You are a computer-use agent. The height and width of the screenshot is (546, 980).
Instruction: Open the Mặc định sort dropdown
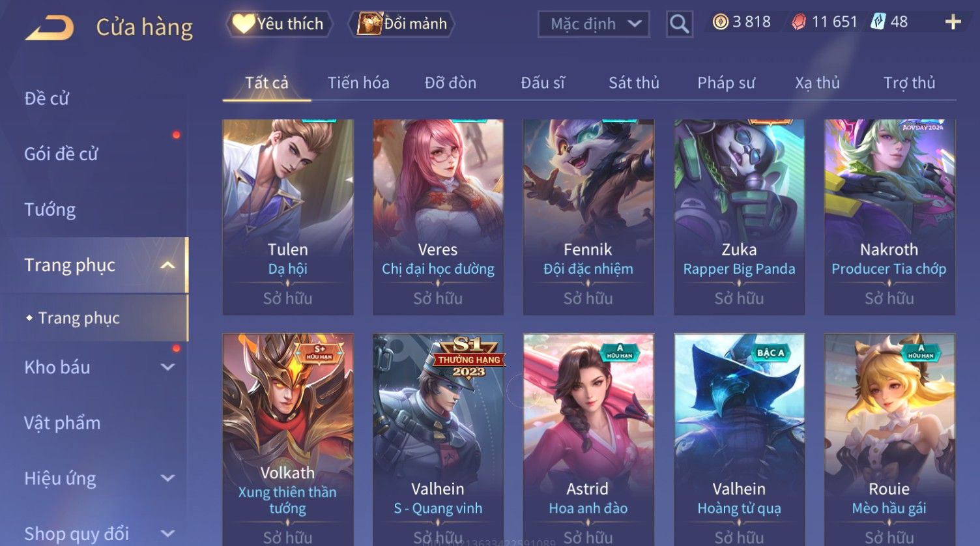(594, 24)
